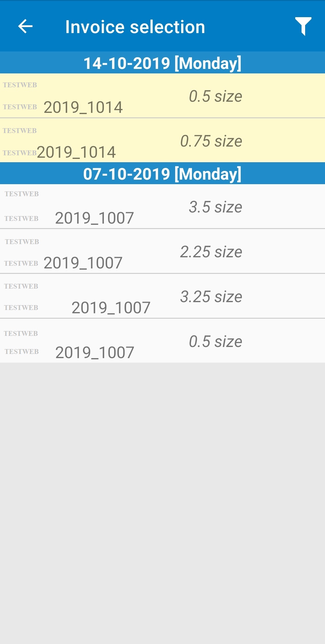Image resolution: width=325 pixels, height=644 pixels.
Task: Tap the lower TESTWEB label of 2.25 size row
Action: (21, 263)
